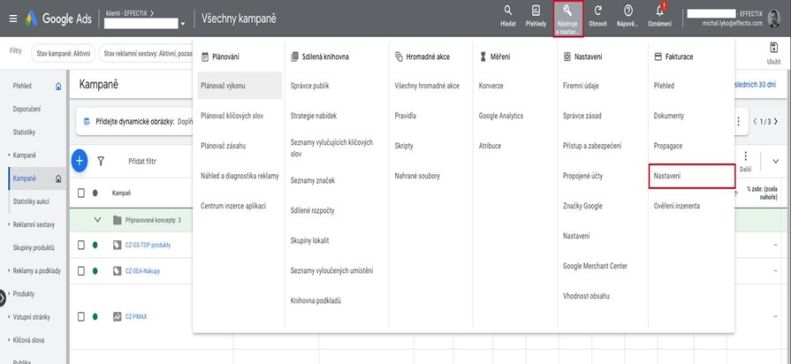Close the Nástroje a nastavení wrench menu
This screenshot has height=364, width=791.
click(568, 19)
